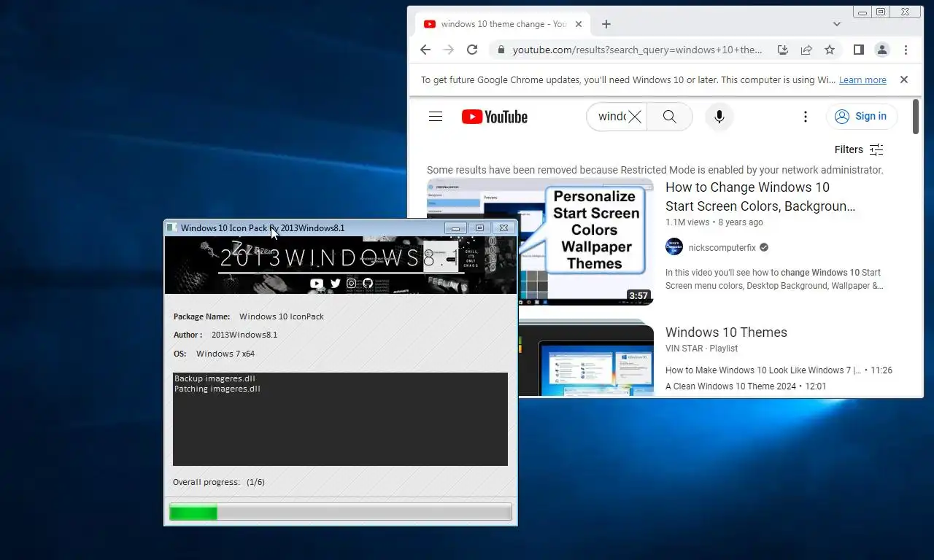Open 'How to Change Windows 10' video title

[x=760, y=197]
